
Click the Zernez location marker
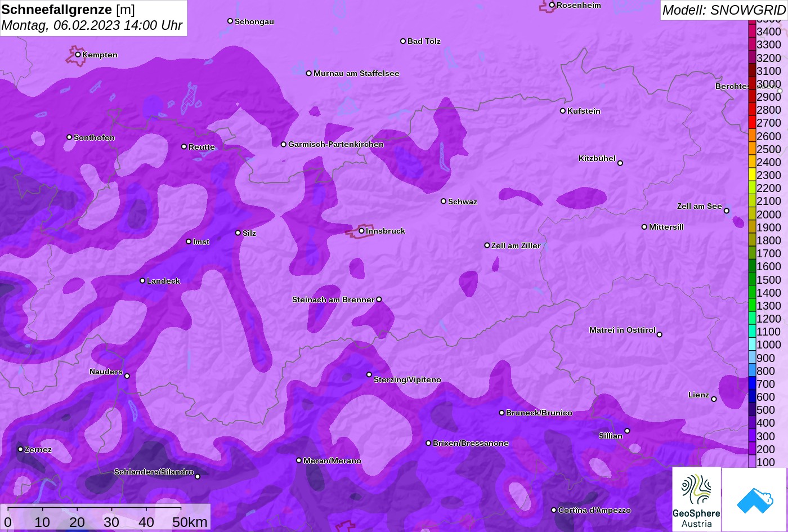[20, 449]
